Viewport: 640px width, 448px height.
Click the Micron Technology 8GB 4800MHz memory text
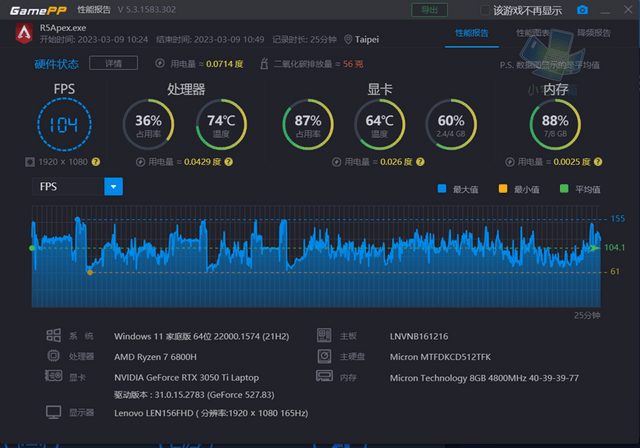484,378
